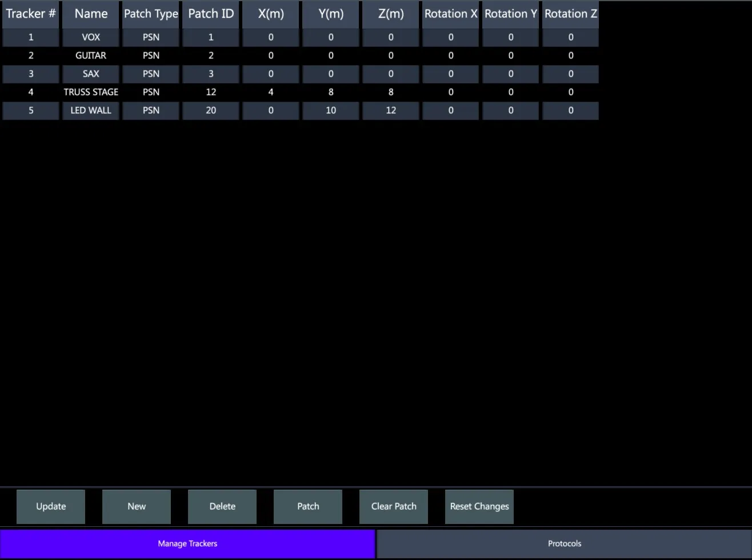This screenshot has height=560, width=752.
Task: Click Rotation X value in VOX row
Action: pyautogui.click(x=451, y=37)
